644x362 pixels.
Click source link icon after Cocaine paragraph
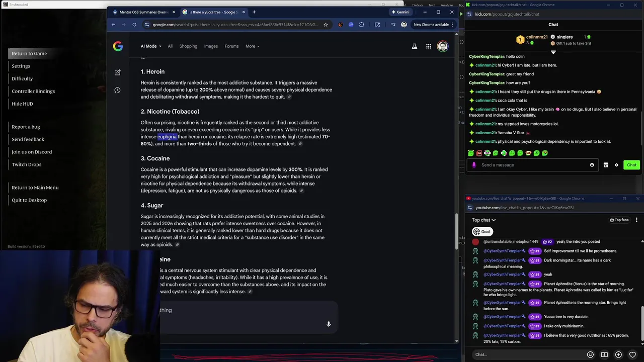301,191
